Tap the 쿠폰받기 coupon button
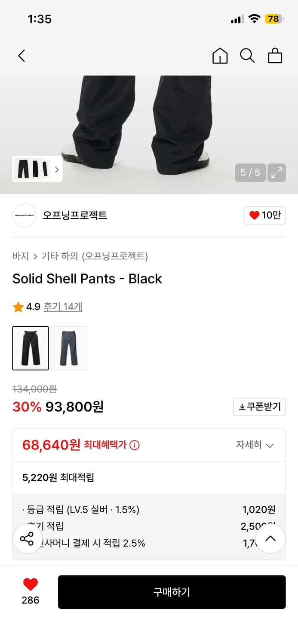This screenshot has height=644, width=298. (x=259, y=407)
